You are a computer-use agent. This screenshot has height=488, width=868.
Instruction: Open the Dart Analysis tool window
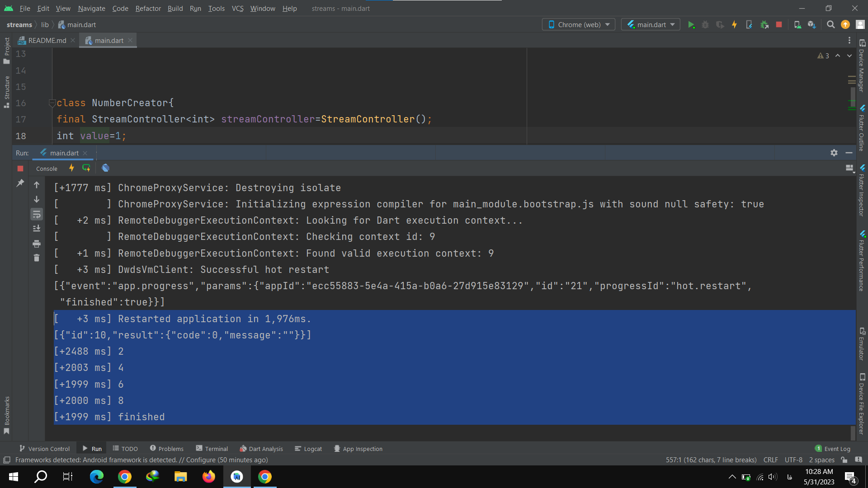point(261,449)
